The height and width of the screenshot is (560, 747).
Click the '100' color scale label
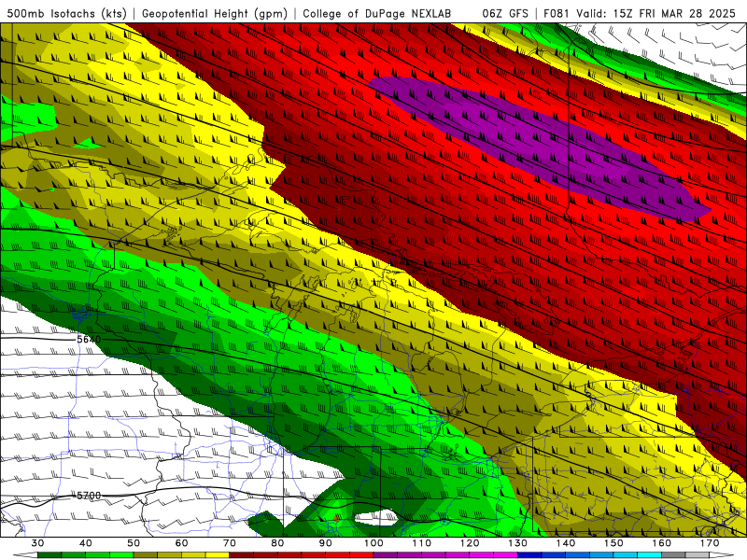373,543
